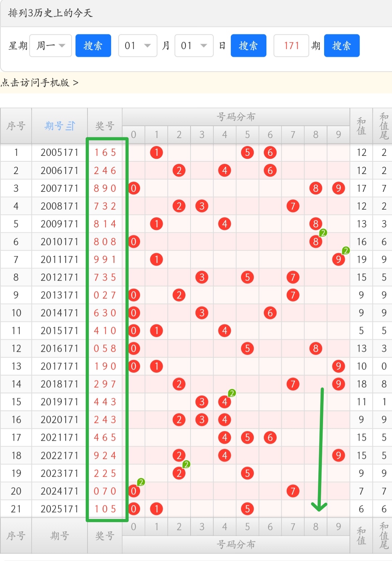
Task: Click red ball 4 in row 2015171
Action: [x=225, y=331]
